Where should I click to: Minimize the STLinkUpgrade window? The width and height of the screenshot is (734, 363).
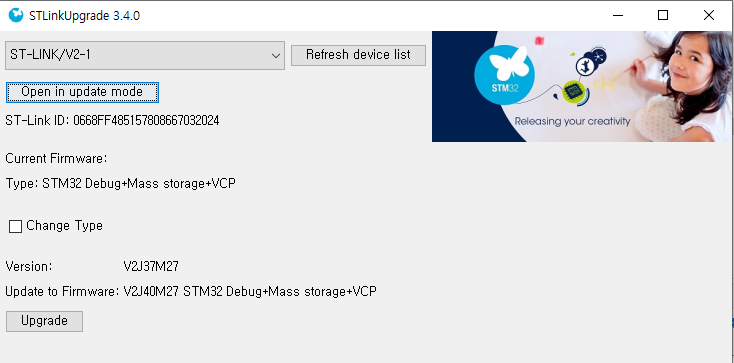[x=618, y=15]
